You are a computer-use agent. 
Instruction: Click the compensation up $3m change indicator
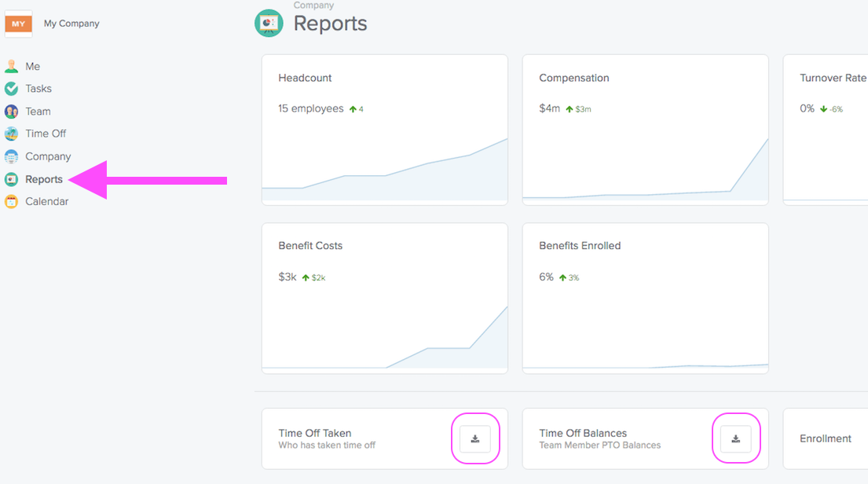578,109
